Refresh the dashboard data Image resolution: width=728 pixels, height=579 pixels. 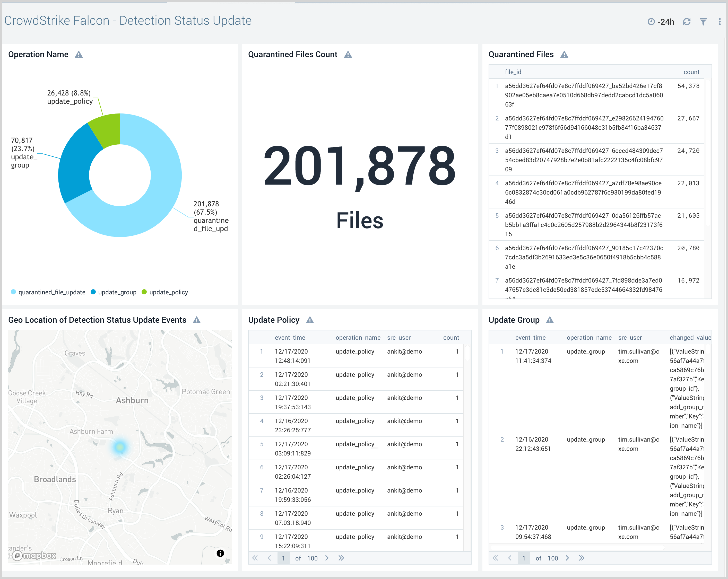(687, 21)
